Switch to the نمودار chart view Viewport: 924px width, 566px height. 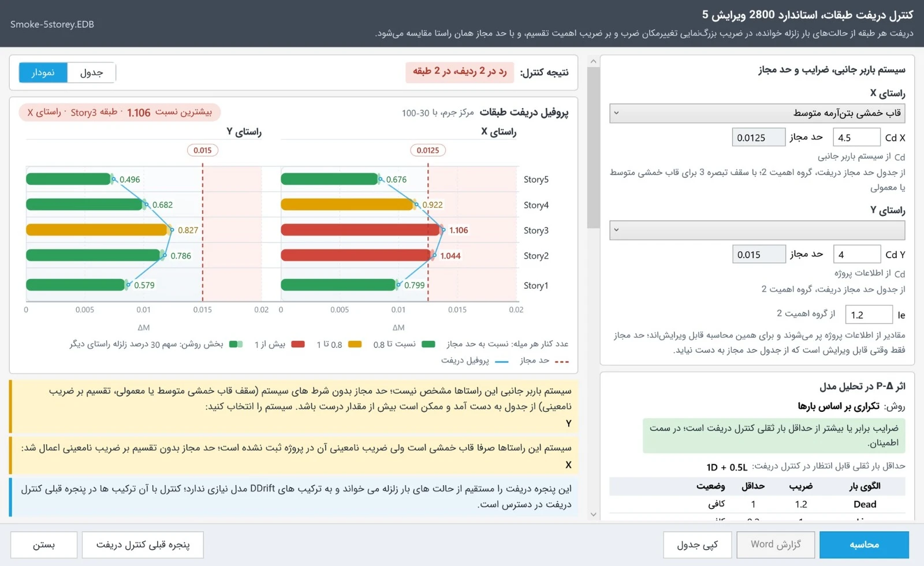(43, 72)
